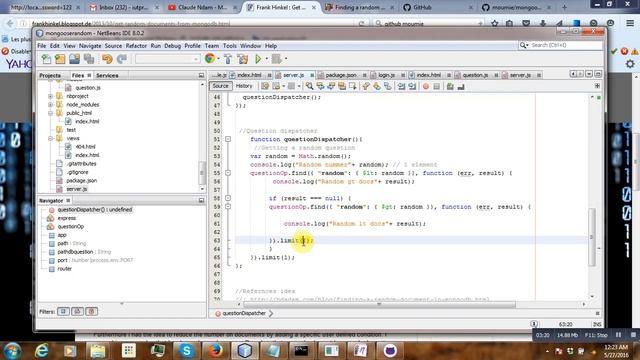Click the Toggle Highlight Search editor icon
Viewport: 640px width, 360px height.
point(342,86)
